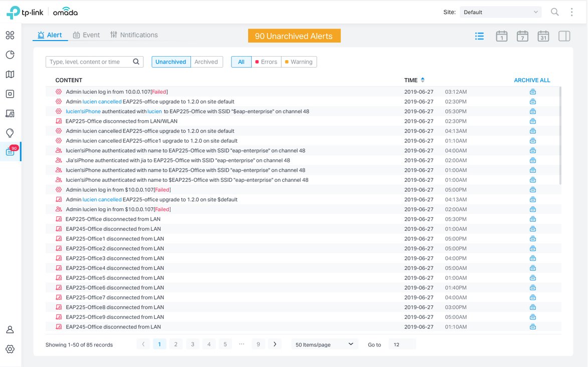Click the alert search input field
The image size is (588, 367).
[90, 62]
